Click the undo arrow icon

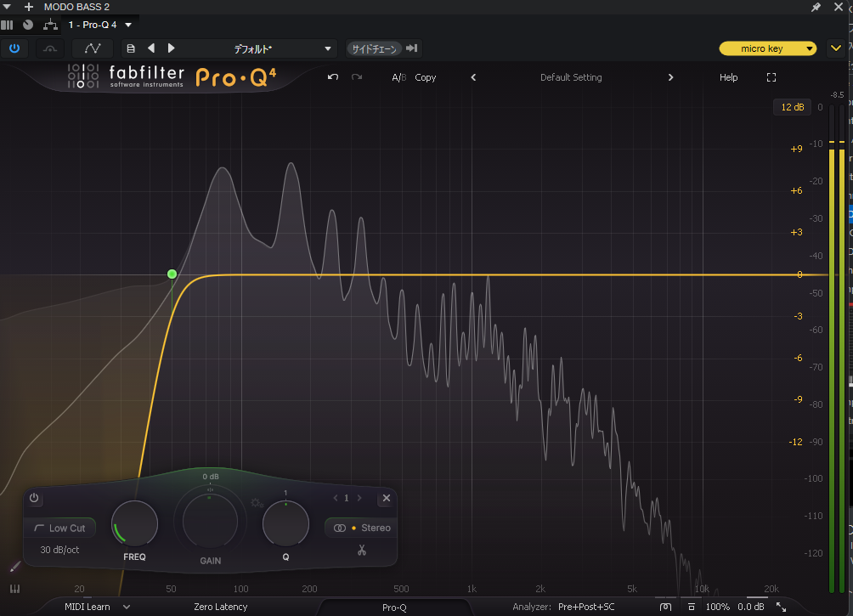pos(333,77)
